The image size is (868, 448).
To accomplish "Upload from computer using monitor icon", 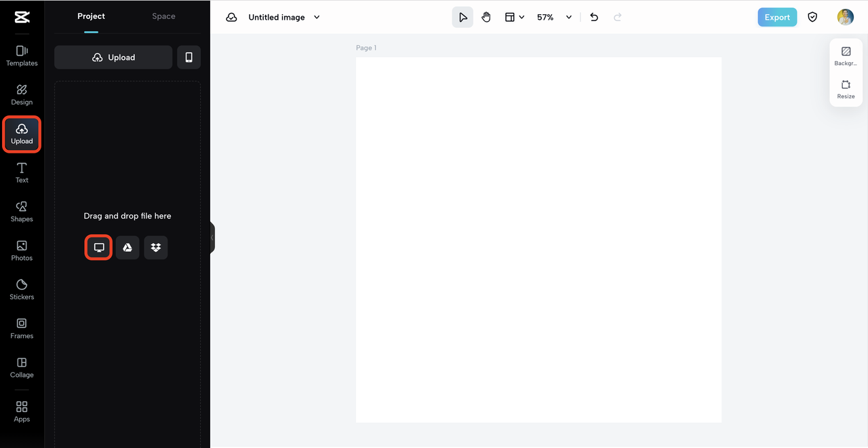I will tap(99, 248).
